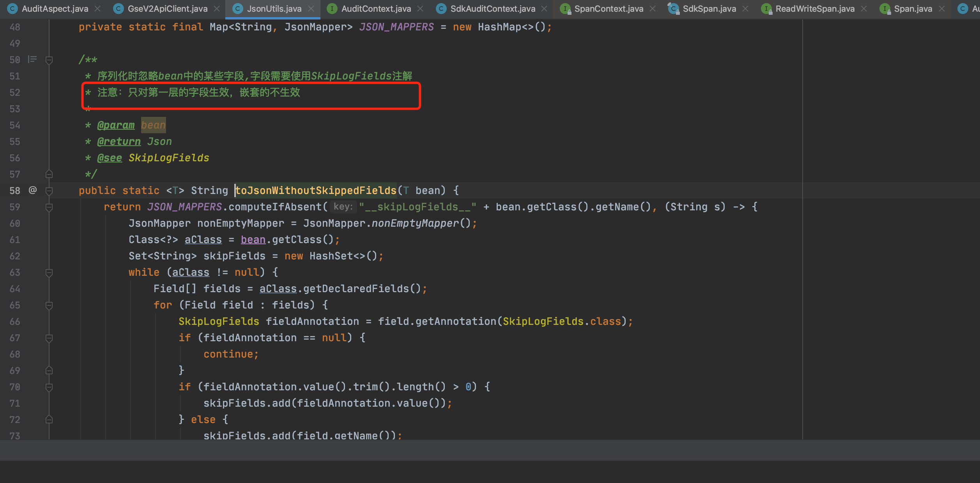Click the interface icon on ReadWriteSpan.java tab

click(x=767, y=9)
